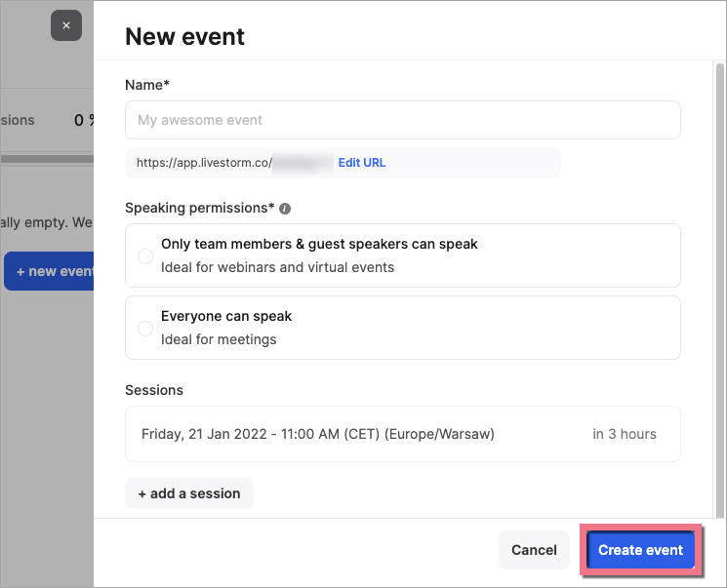Click the Sessions section label
Image resolution: width=727 pixels, height=588 pixels.
click(x=154, y=390)
